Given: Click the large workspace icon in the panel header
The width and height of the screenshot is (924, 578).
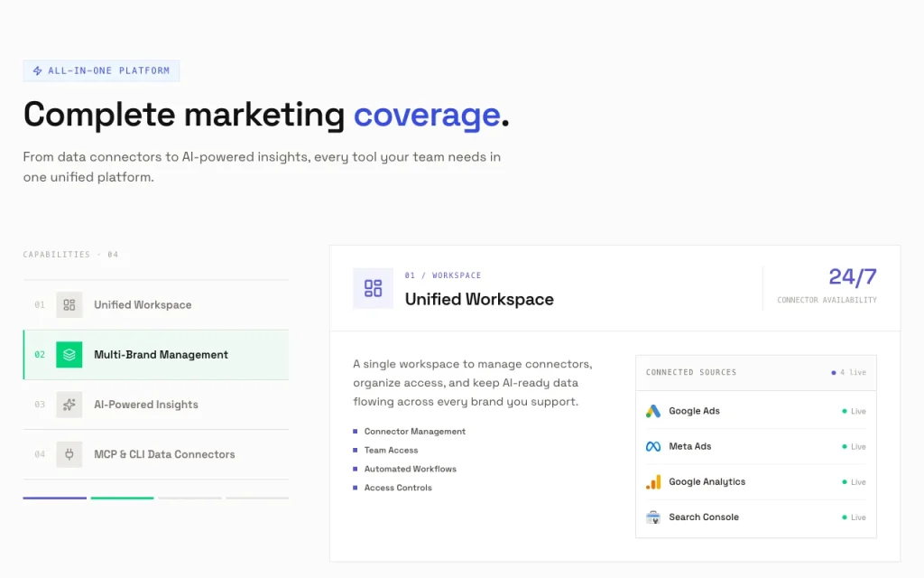Looking at the screenshot, I should [x=373, y=288].
